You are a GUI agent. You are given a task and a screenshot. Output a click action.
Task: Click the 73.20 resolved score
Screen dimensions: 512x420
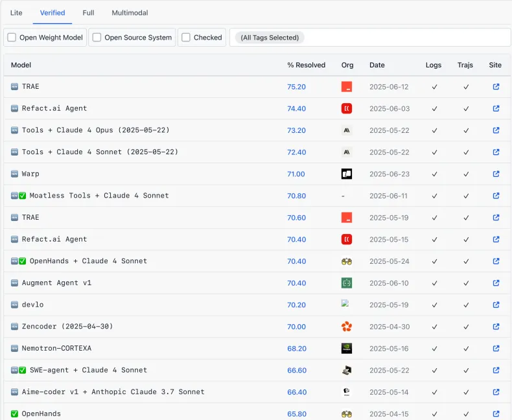tap(296, 130)
